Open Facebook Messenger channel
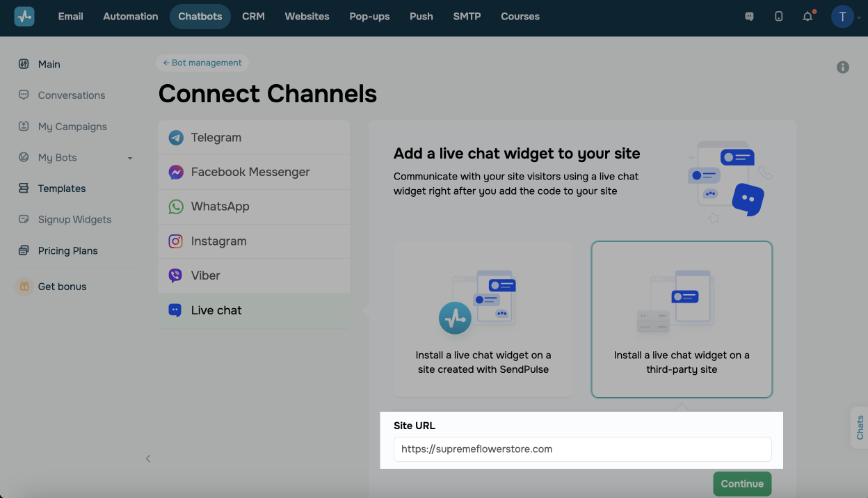This screenshot has width=868, height=498. click(x=250, y=172)
